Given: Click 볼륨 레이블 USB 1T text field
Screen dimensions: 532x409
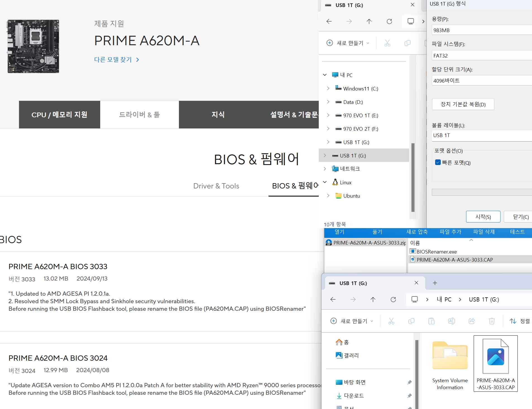Looking at the screenshot, I should (x=482, y=135).
